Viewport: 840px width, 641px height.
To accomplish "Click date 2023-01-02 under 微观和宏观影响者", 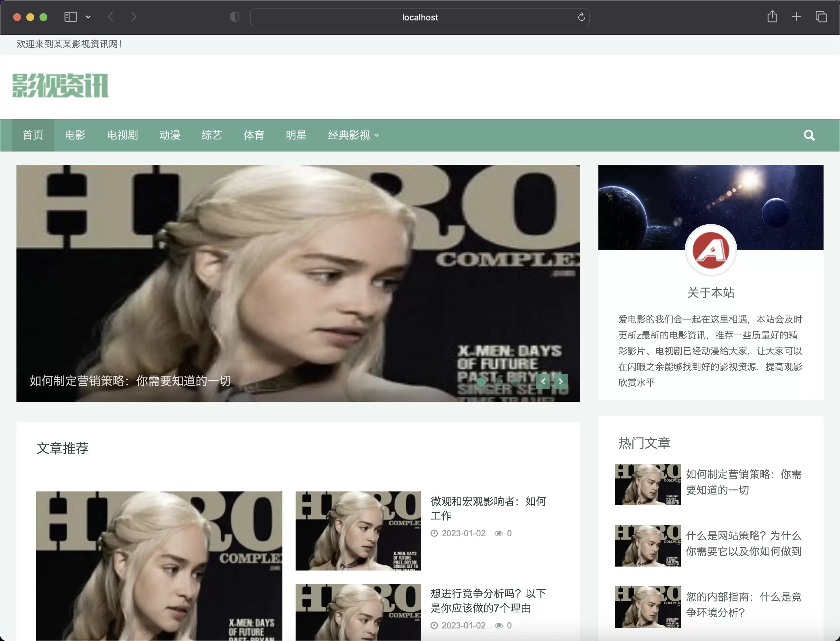I will pyautogui.click(x=463, y=533).
